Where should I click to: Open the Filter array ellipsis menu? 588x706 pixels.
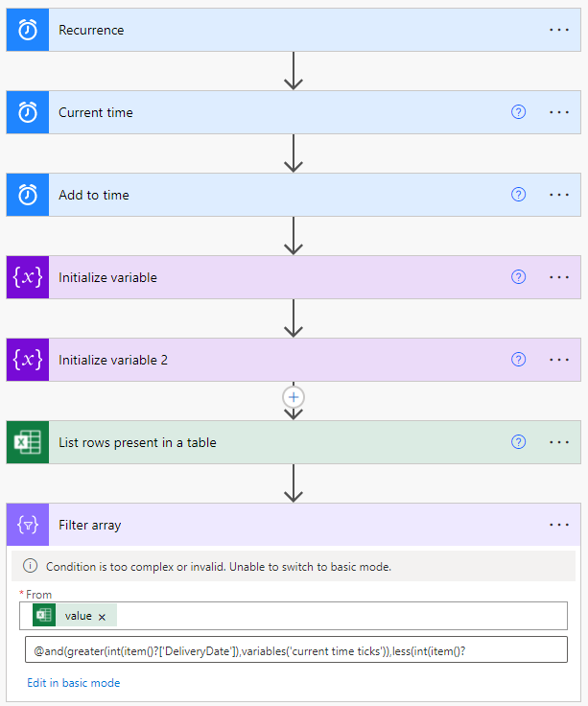tap(558, 525)
